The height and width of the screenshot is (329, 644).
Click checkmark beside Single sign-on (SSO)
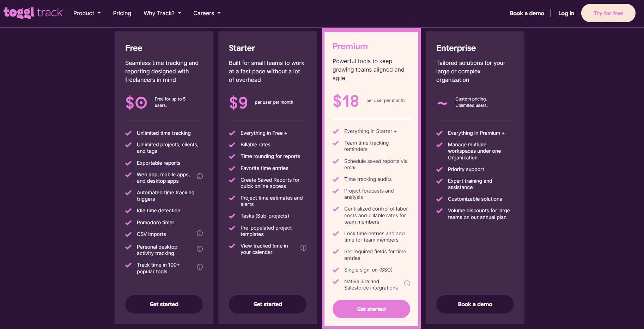[x=336, y=270]
